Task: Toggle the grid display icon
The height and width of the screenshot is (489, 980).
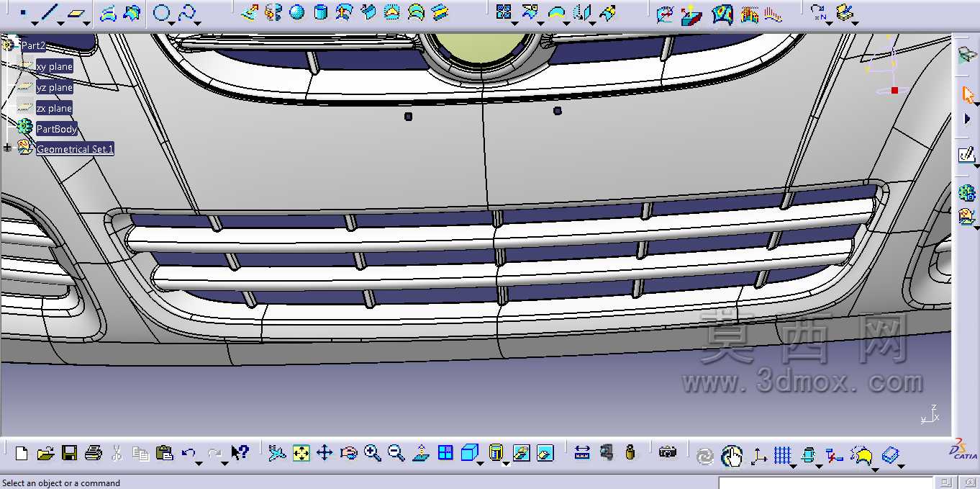Action: 783,455
